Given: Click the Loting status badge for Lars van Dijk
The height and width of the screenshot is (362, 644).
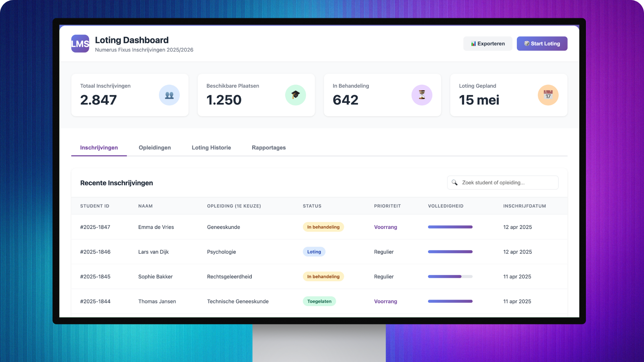Looking at the screenshot, I should click(x=314, y=252).
